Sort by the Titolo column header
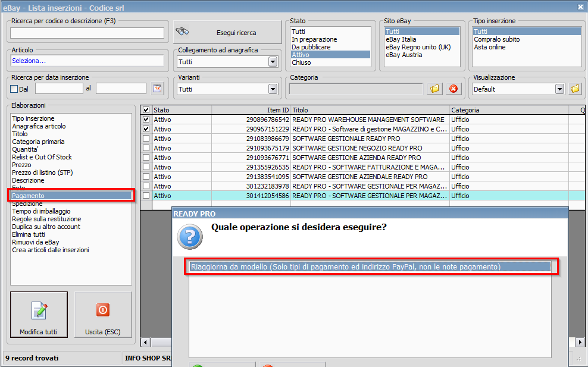 pos(370,110)
